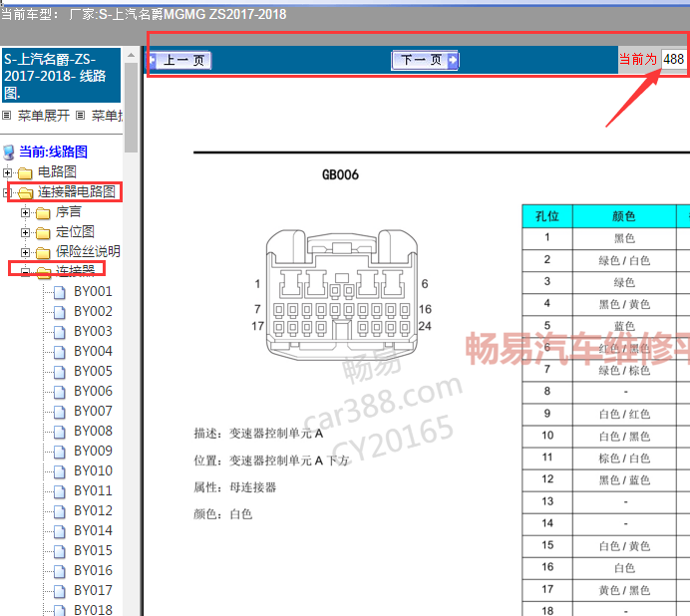Image resolution: width=690 pixels, height=616 pixels.
Task: Expand the 电路图 folder node
Action: click(7, 172)
